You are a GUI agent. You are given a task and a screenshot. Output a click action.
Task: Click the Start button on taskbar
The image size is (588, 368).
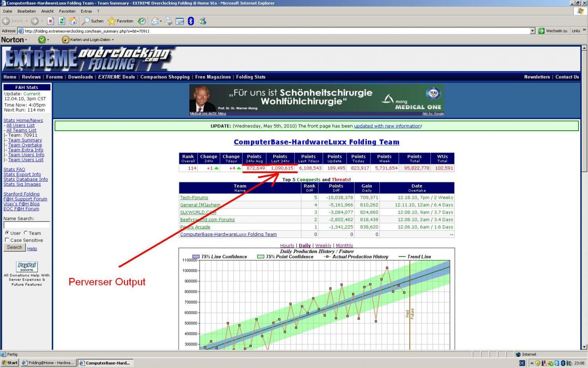[10, 363]
